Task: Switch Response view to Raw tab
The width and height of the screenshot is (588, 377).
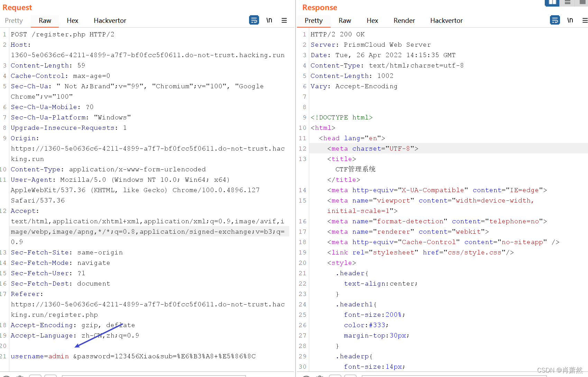Action: click(345, 20)
